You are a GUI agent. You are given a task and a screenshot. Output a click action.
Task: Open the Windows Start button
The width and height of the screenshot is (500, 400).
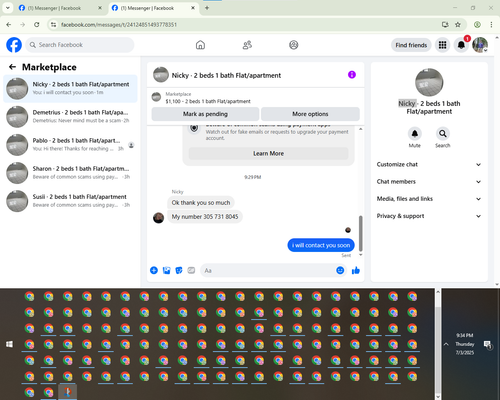click(x=9, y=344)
